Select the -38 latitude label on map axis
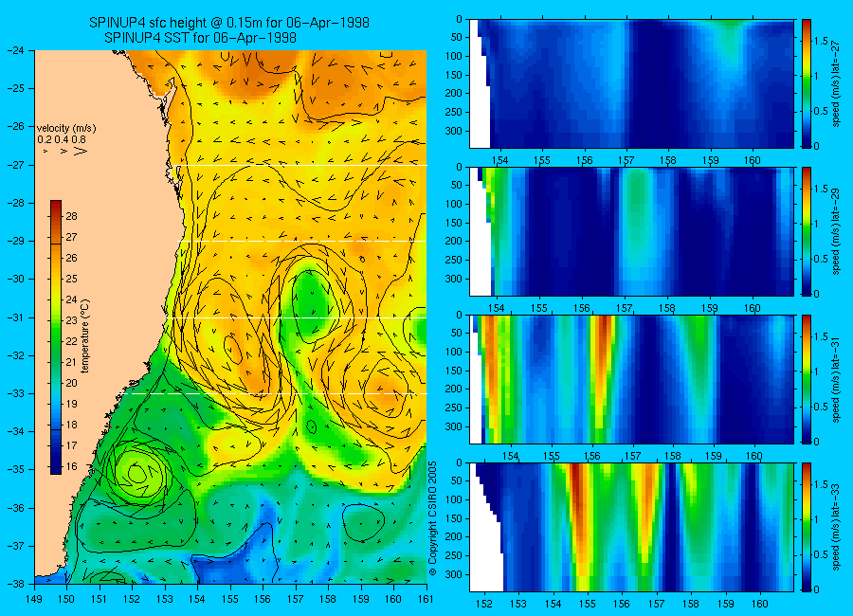 tap(16, 584)
